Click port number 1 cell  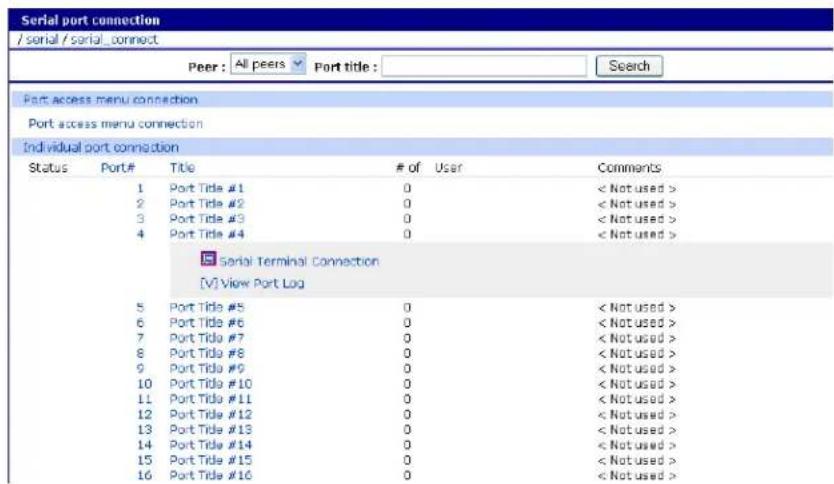coord(140,188)
